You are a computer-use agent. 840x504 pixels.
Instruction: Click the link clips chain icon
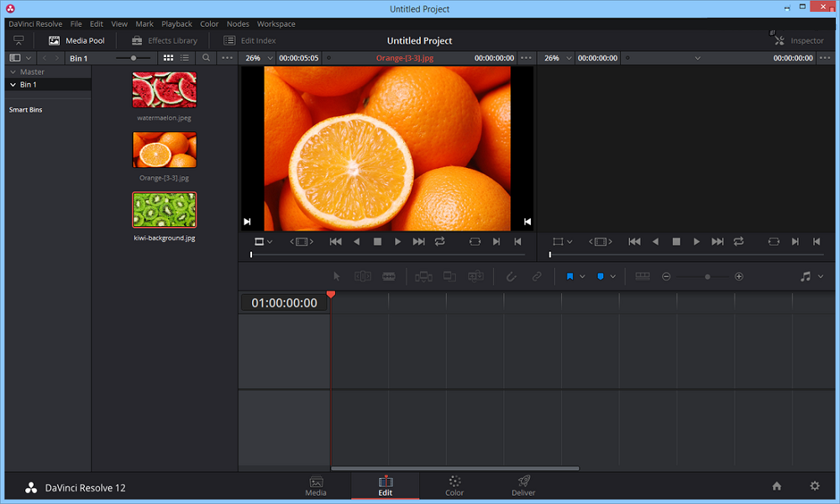(537, 276)
